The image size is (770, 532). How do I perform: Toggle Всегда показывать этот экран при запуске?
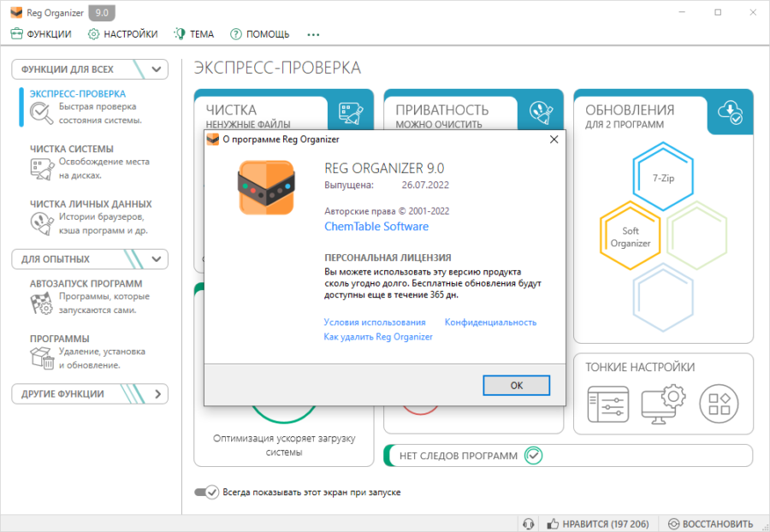pos(206,492)
